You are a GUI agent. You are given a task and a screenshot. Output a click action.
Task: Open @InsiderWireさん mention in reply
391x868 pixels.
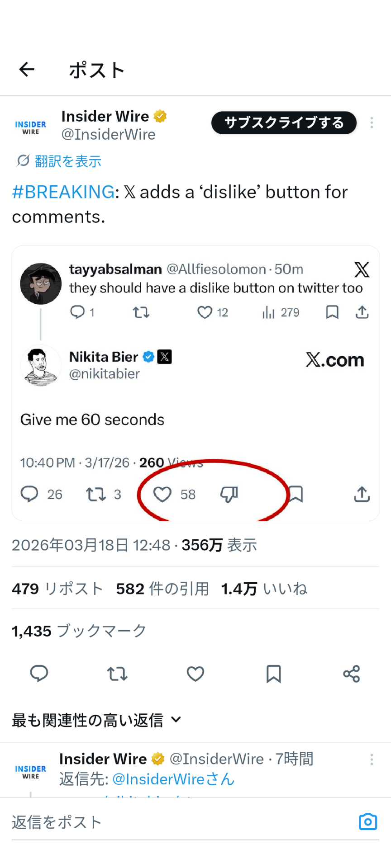[x=173, y=779]
